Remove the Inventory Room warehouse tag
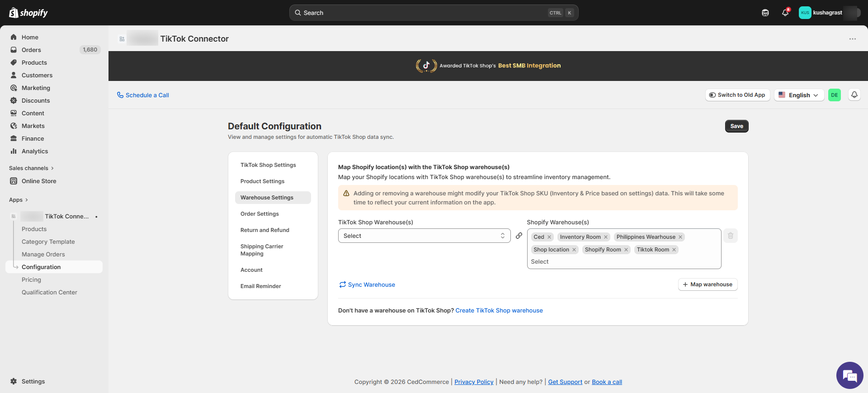 click(606, 237)
